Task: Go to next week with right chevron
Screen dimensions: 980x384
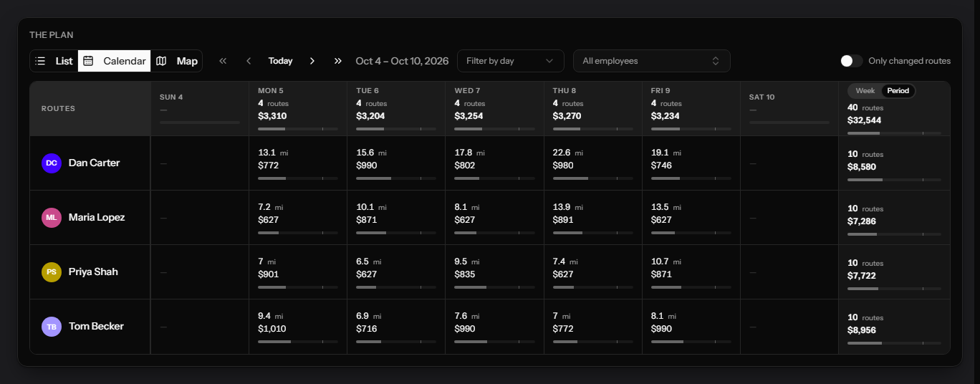Action: pos(312,61)
